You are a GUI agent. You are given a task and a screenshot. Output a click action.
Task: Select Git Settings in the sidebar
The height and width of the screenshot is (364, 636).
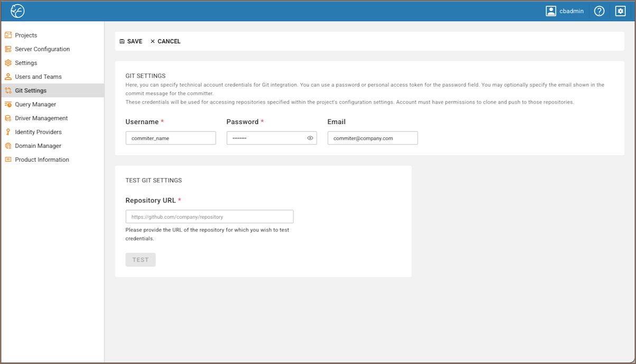[31, 90]
